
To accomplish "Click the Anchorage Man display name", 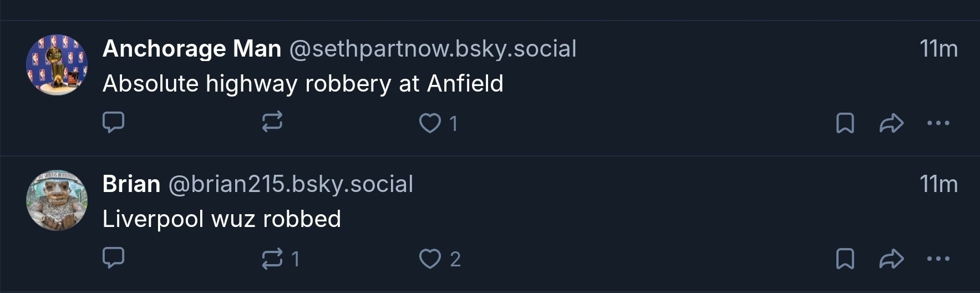I will point(192,49).
